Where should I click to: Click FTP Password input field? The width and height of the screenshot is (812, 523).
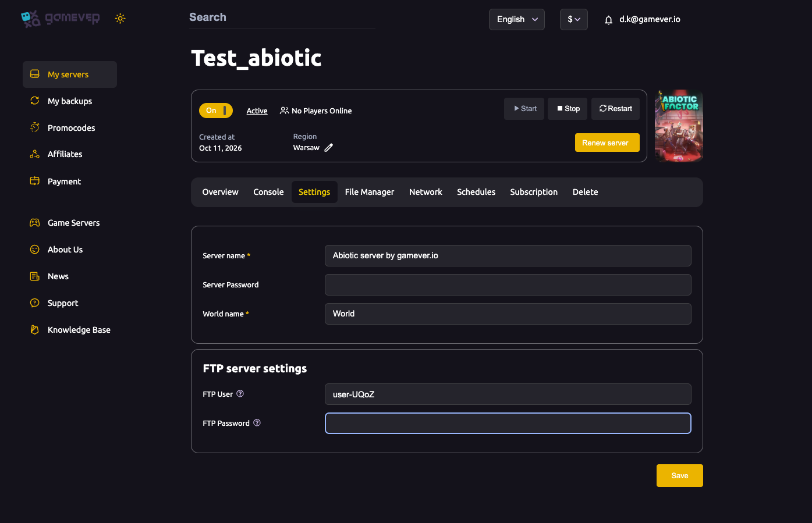pyautogui.click(x=508, y=423)
